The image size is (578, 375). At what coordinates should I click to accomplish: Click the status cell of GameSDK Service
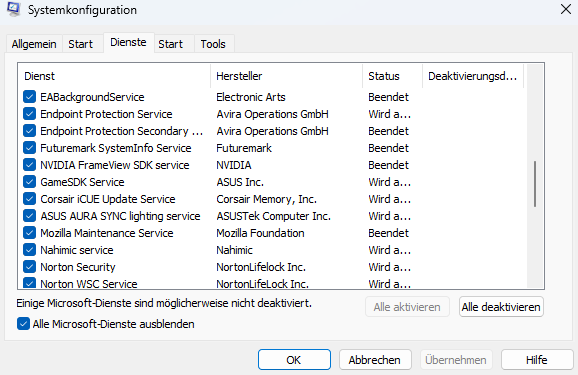tap(390, 182)
